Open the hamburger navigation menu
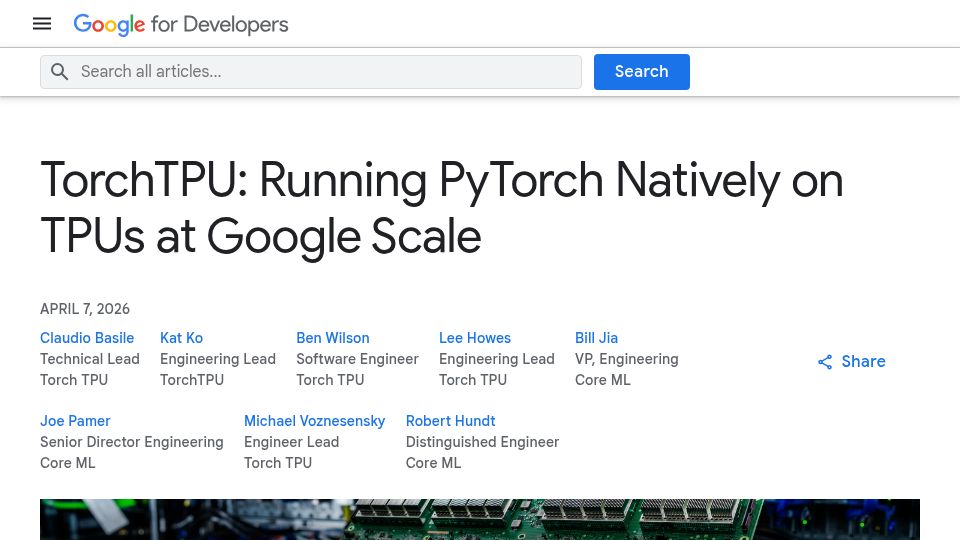This screenshot has width=960, height=540. point(42,24)
